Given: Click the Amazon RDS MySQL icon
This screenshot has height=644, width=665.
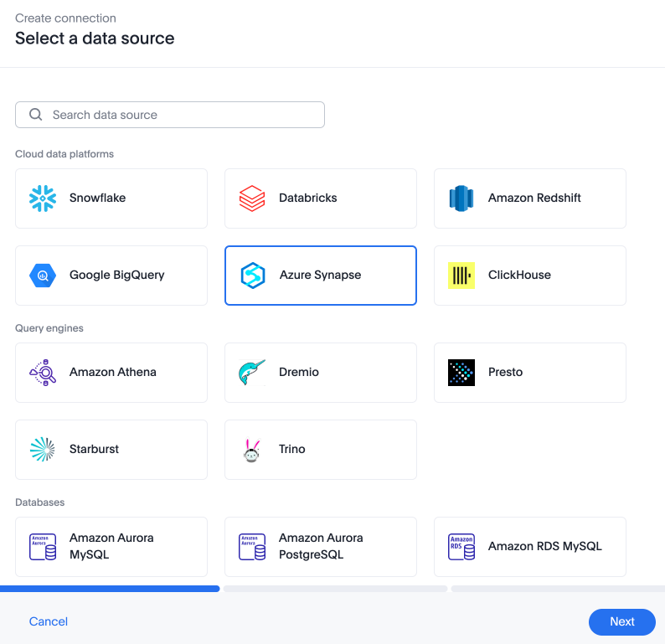Looking at the screenshot, I should [461, 547].
